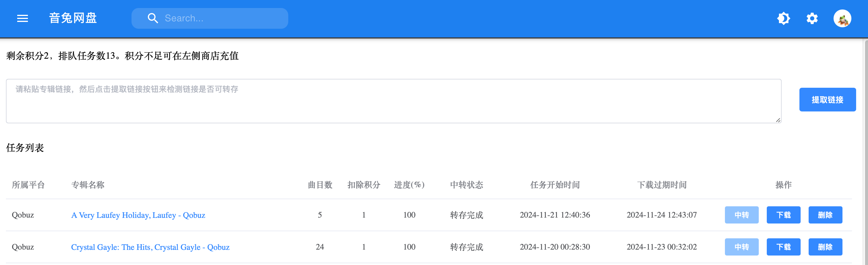Screen dimensions: 868x265
Task: Focus the Search input field
Action: pyautogui.click(x=210, y=18)
